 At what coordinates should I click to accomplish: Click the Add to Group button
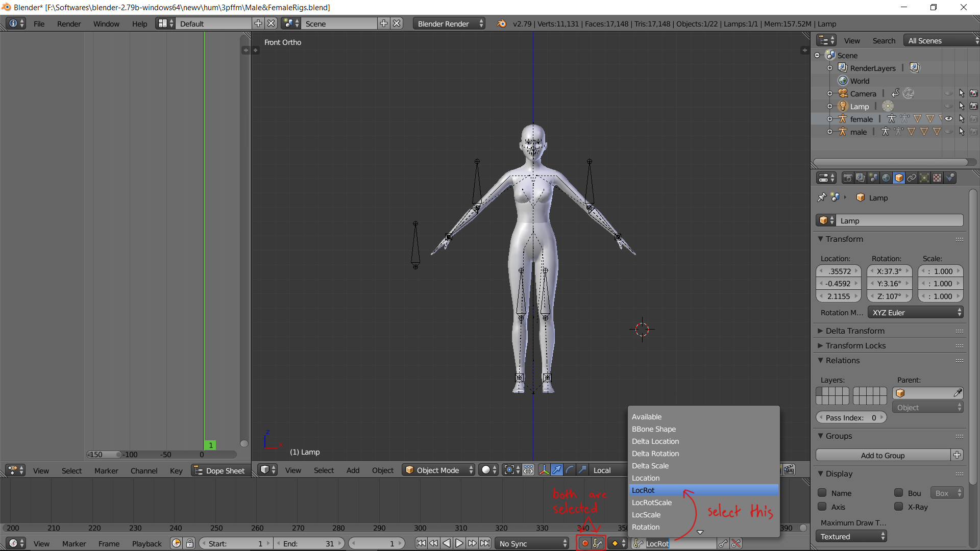click(883, 455)
